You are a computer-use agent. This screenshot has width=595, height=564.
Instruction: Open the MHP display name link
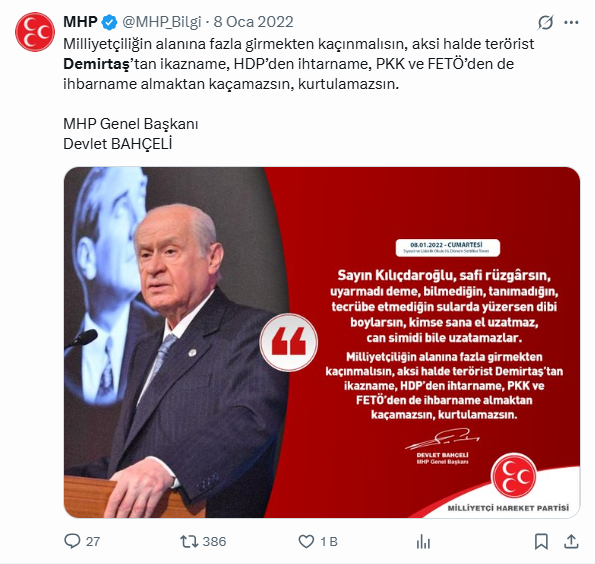coord(80,22)
